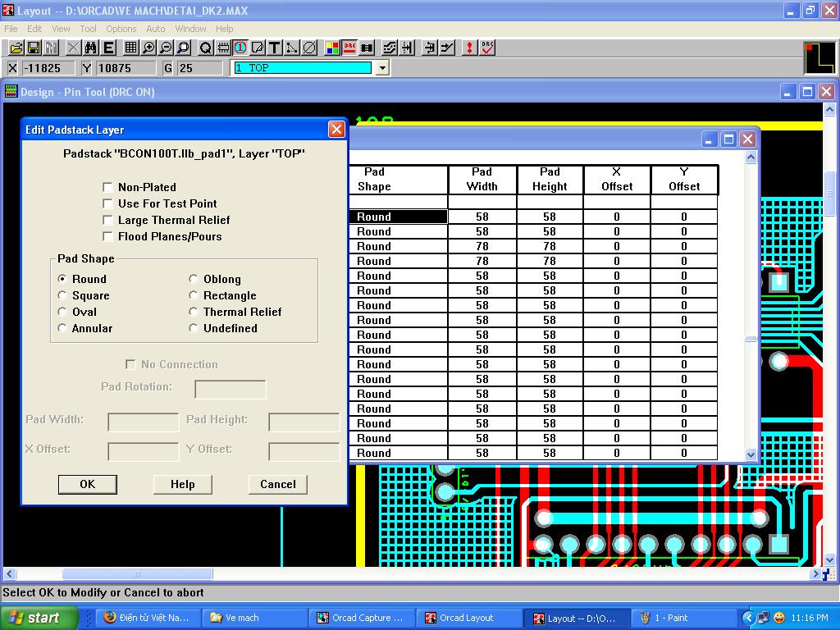Open the Edit menu

pyautogui.click(x=34, y=29)
